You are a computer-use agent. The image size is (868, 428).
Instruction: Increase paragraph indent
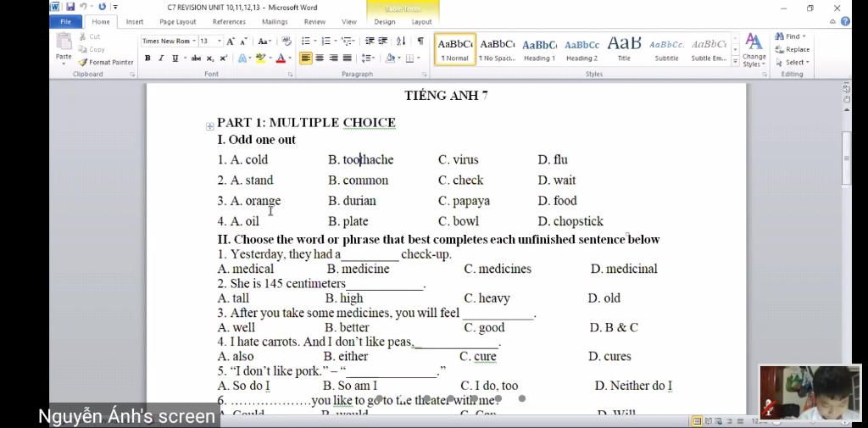(x=382, y=42)
